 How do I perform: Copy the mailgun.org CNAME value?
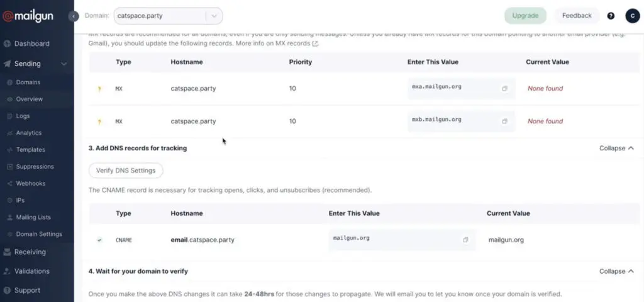[465, 240]
